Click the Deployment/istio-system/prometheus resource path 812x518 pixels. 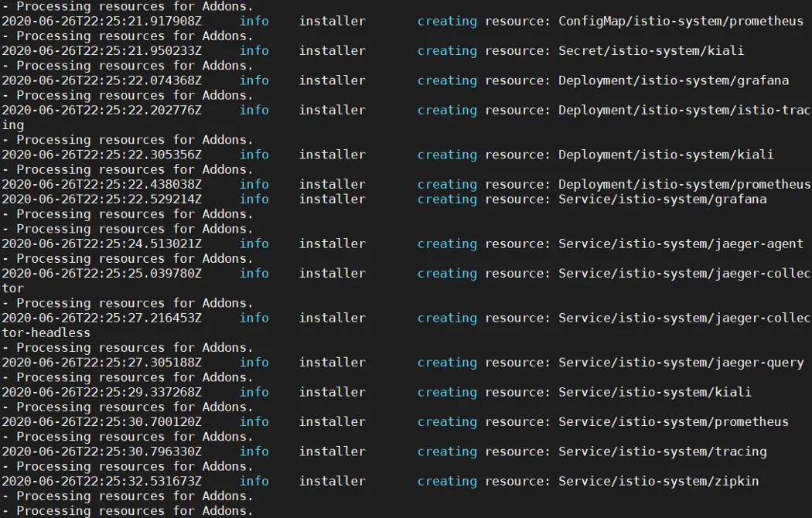[x=684, y=184]
